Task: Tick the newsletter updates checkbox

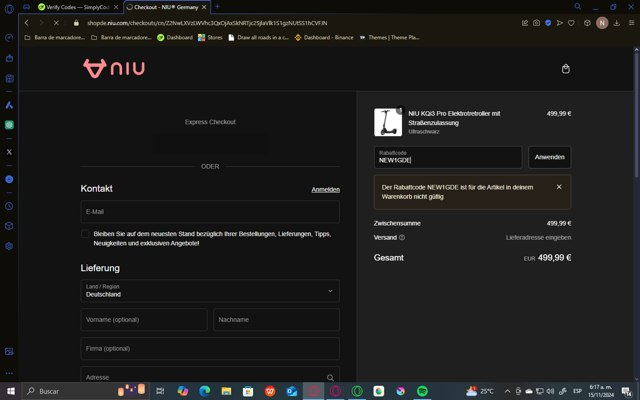Action: pos(85,234)
